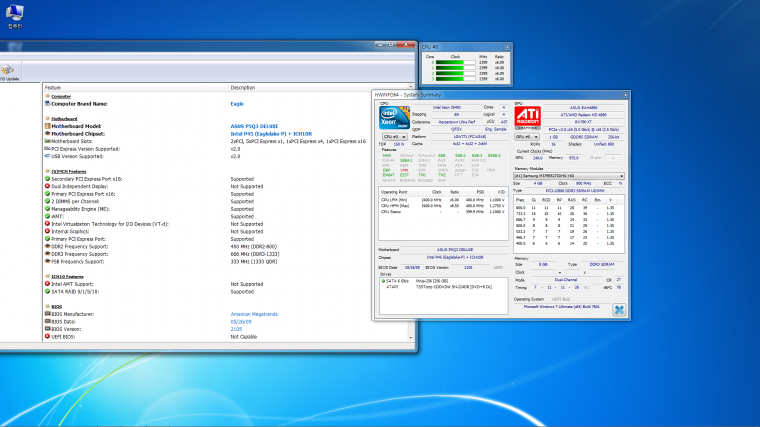Click red X beside Dual Independent Display
Viewport: 760px width, 427px height.
pos(48,186)
